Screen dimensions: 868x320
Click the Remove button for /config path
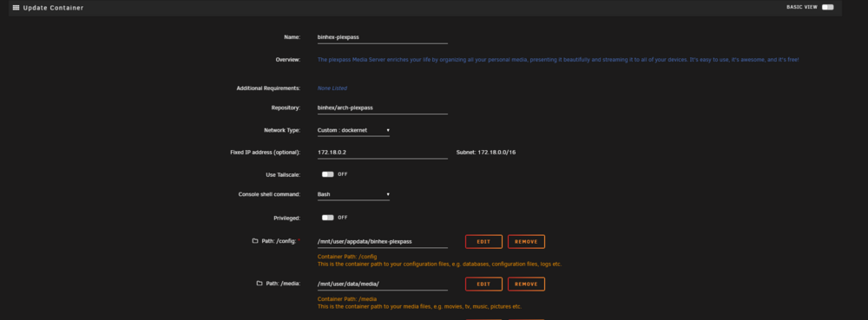[x=526, y=242]
